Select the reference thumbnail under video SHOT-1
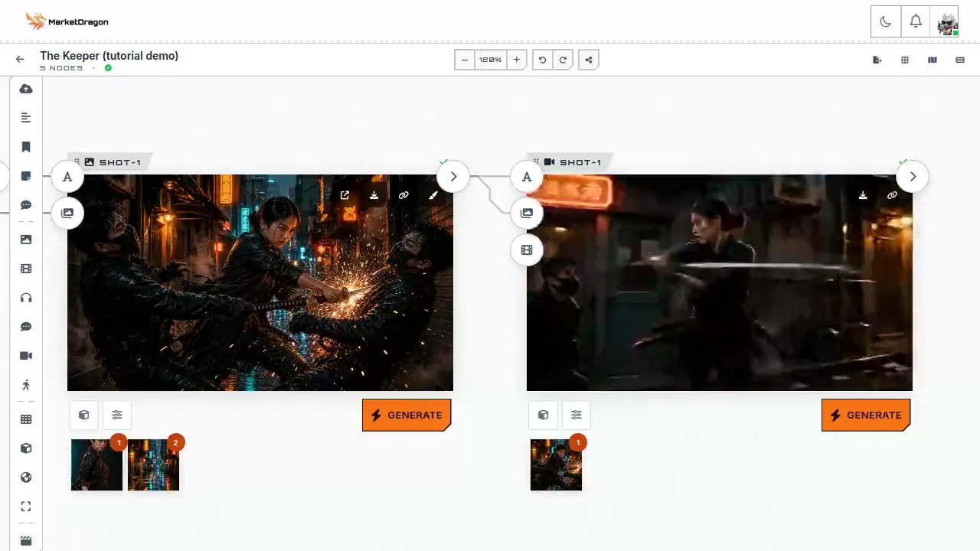This screenshot has width=980, height=551. coord(556,465)
